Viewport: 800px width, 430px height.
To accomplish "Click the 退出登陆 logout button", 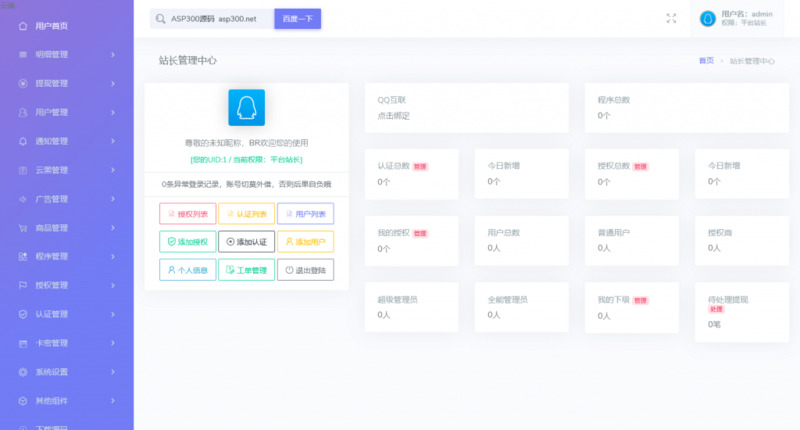I will point(305,270).
